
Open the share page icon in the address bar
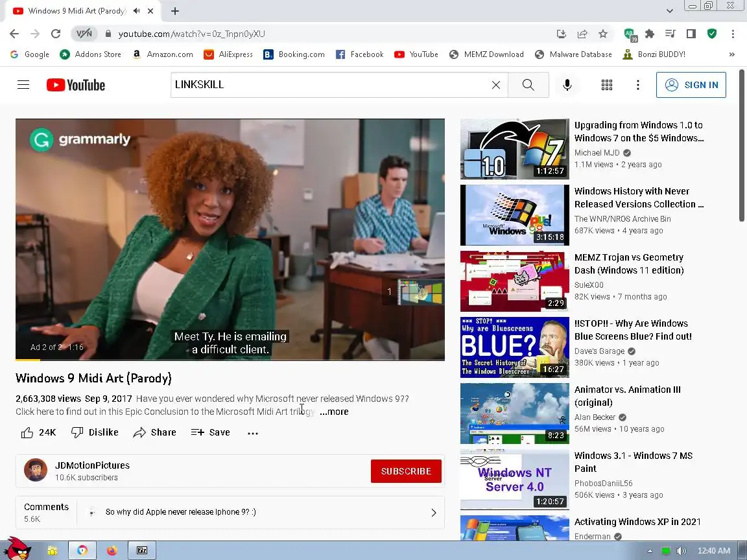pyautogui.click(x=582, y=34)
